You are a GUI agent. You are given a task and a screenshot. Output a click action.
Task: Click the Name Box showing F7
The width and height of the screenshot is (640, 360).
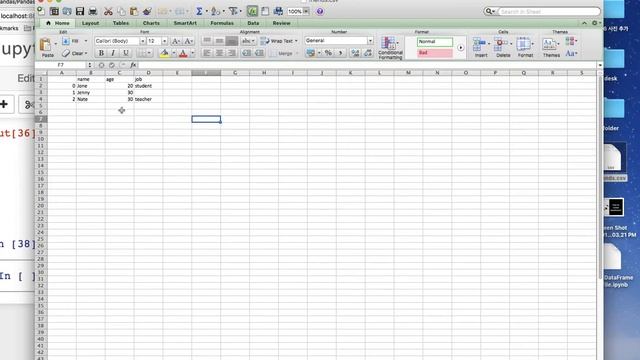click(x=61, y=65)
